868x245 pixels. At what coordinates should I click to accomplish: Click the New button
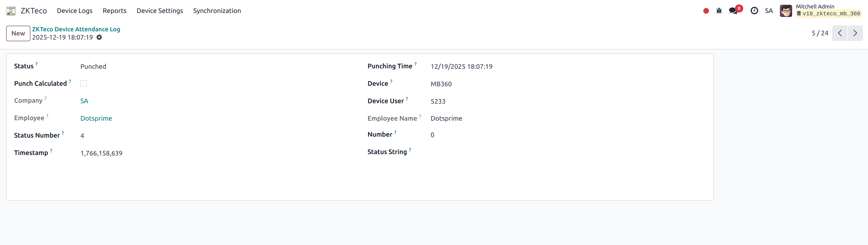(18, 33)
